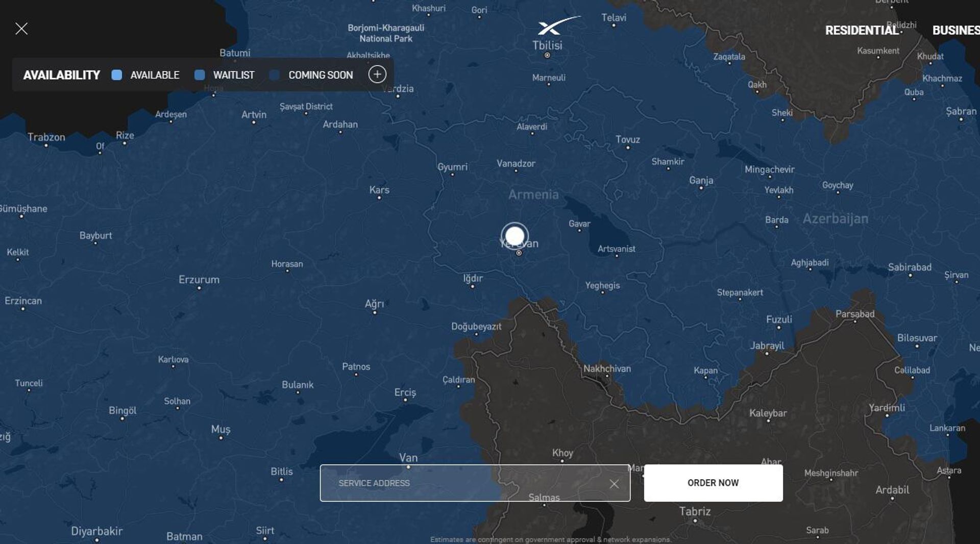Click the Bingöl city label
The height and width of the screenshot is (544, 980).
(122, 410)
